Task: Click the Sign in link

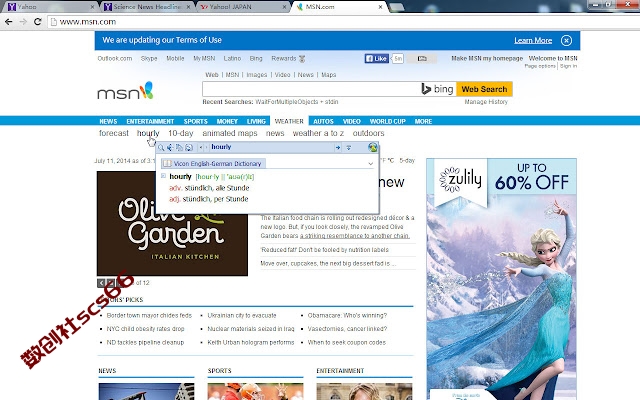Action: point(569,66)
